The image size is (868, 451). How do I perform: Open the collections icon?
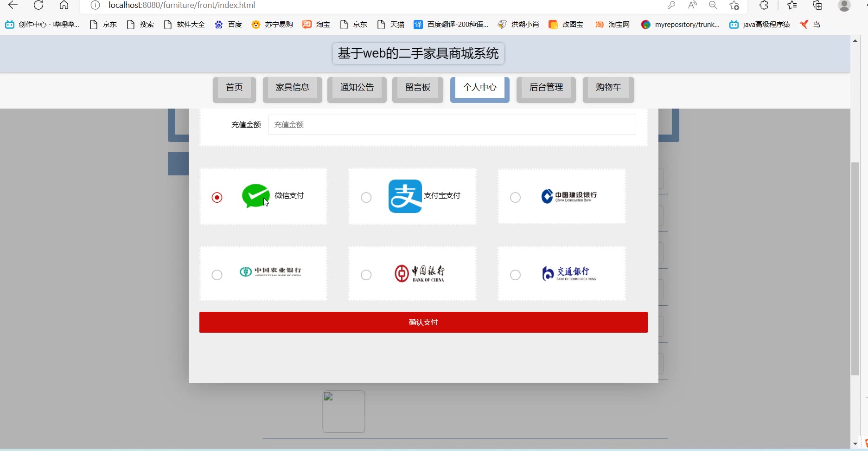click(817, 5)
